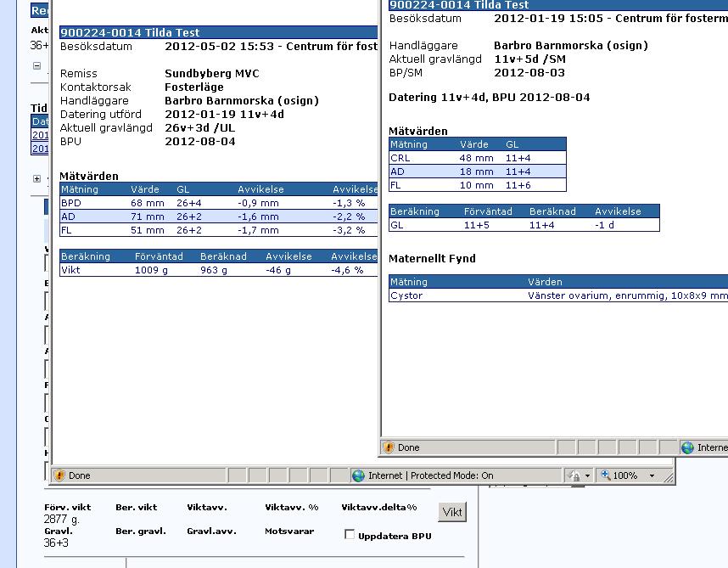
Task: Select the FL 51 mm row
Action: pos(218,230)
